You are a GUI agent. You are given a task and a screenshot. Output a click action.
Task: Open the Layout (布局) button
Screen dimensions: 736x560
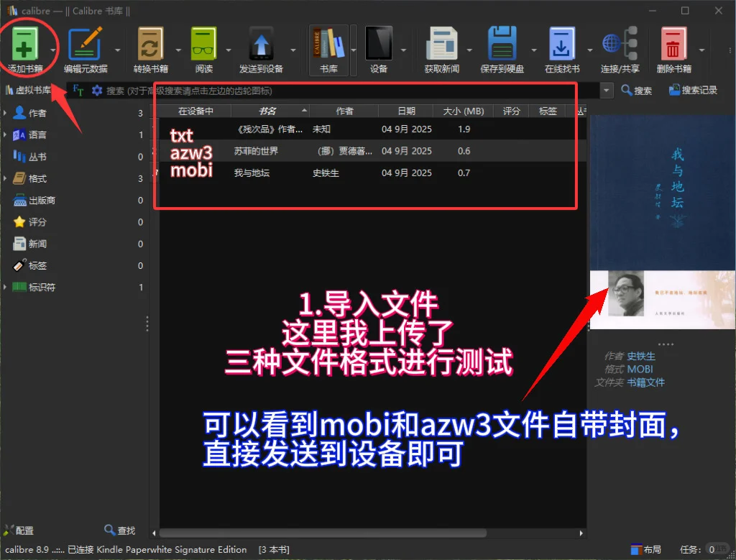pyautogui.click(x=646, y=549)
